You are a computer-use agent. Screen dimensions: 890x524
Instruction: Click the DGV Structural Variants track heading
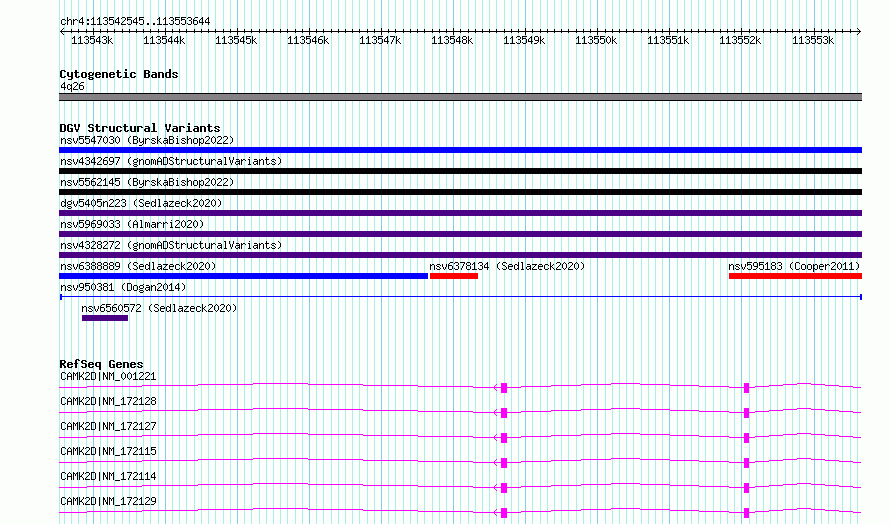[139, 128]
